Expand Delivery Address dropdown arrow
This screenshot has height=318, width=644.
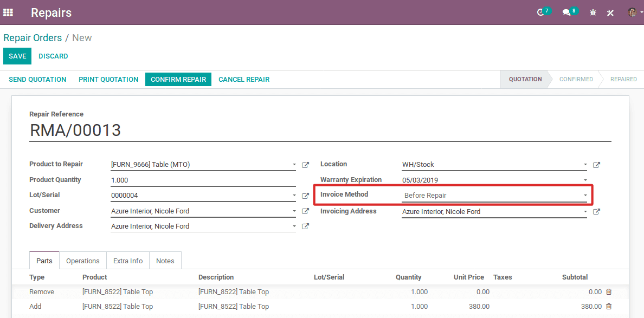(294, 226)
